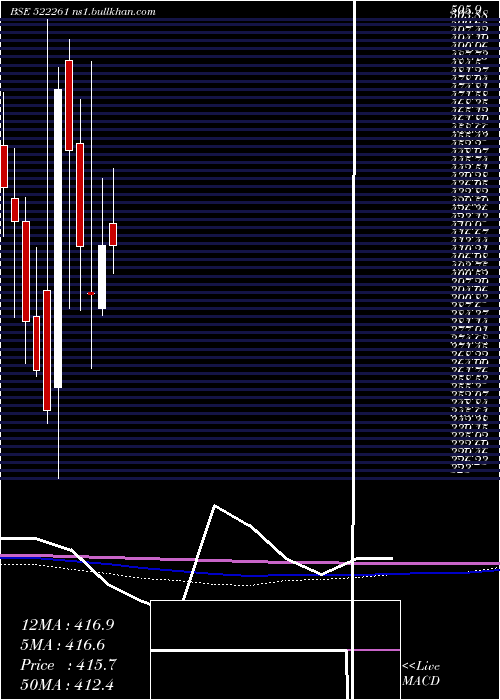Click the 50MA : 412.4 readout
The height and width of the screenshot is (700, 500).
click(x=69, y=685)
